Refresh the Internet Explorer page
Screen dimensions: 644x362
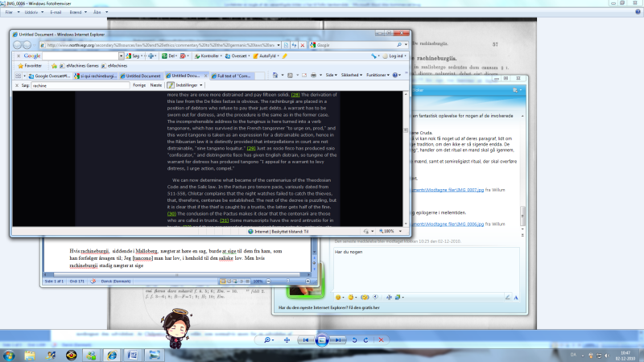coord(294,45)
